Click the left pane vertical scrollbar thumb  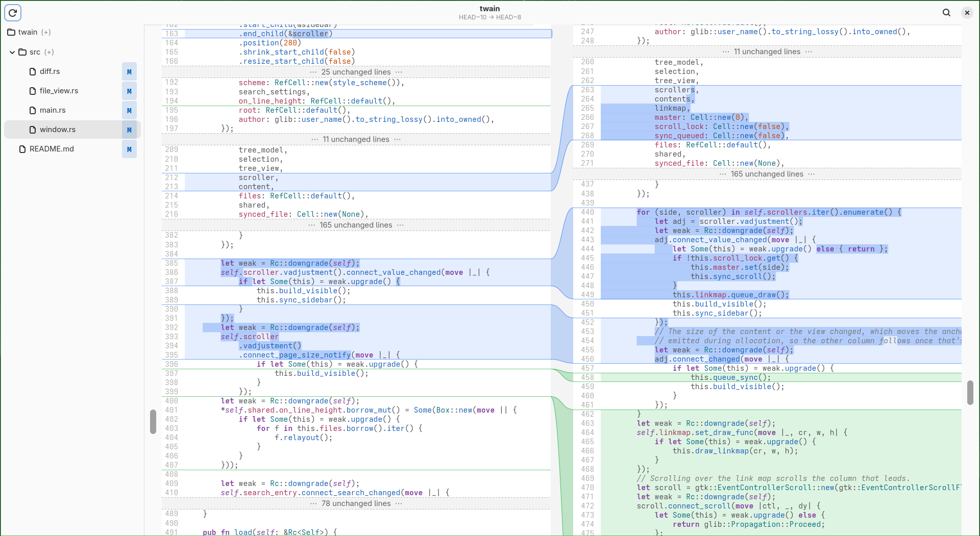[x=153, y=422]
